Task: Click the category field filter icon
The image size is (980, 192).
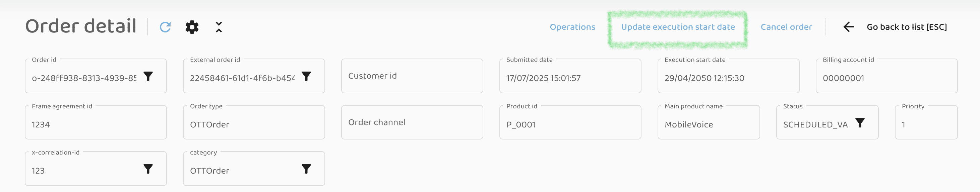Action: point(306,169)
